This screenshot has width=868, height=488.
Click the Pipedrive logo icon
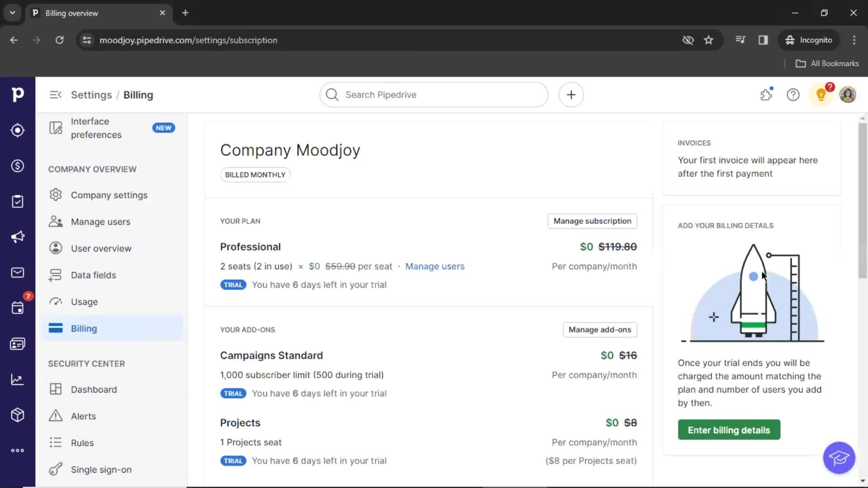18,94
